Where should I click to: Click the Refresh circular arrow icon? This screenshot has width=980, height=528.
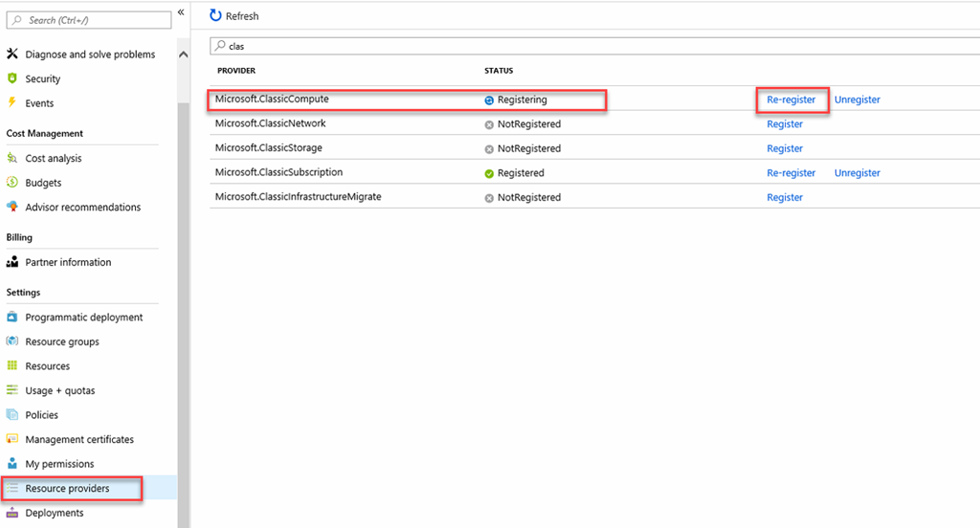[215, 15]
